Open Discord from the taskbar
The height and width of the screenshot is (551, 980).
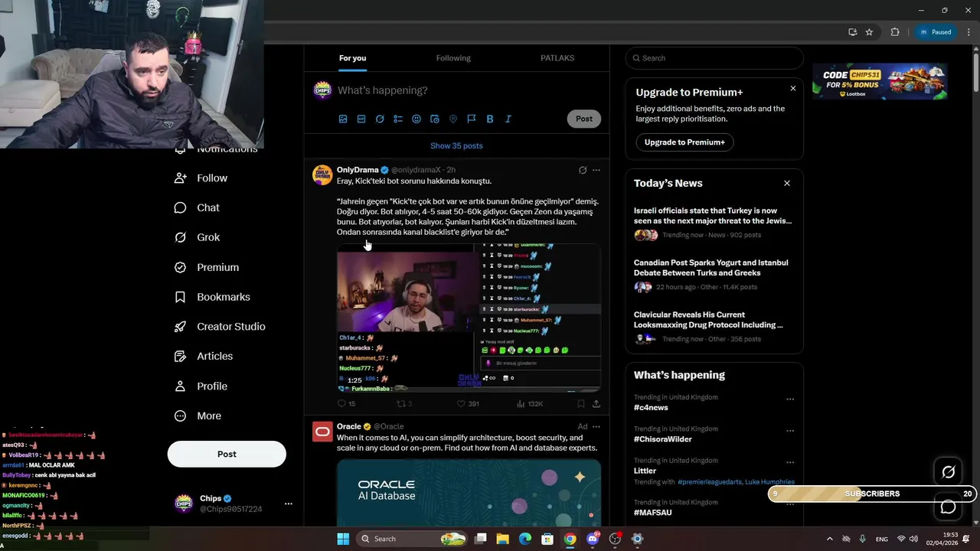(593, 539)
